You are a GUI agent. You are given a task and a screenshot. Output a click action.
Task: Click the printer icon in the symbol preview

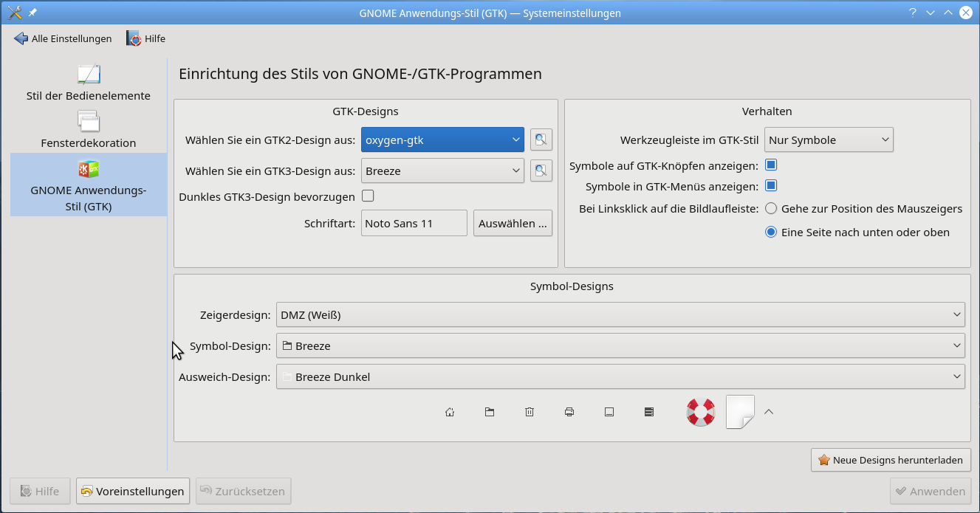[x=569, y=412]
